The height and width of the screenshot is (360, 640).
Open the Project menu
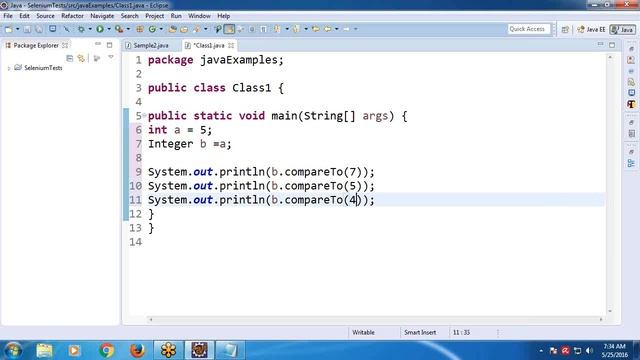154,16
